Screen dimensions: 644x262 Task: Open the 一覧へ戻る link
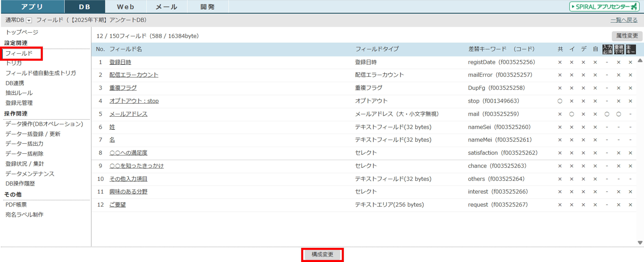click(624, 20)
